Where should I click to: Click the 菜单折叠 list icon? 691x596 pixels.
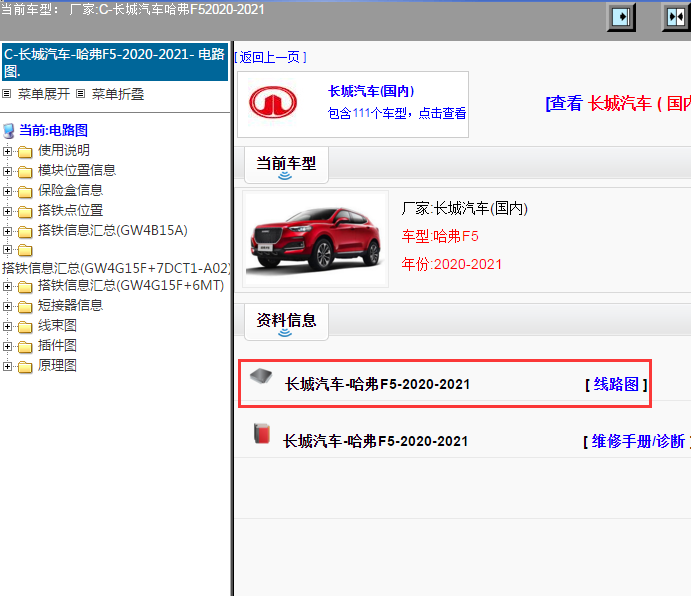pyautogui.click(x=80, y=93)
